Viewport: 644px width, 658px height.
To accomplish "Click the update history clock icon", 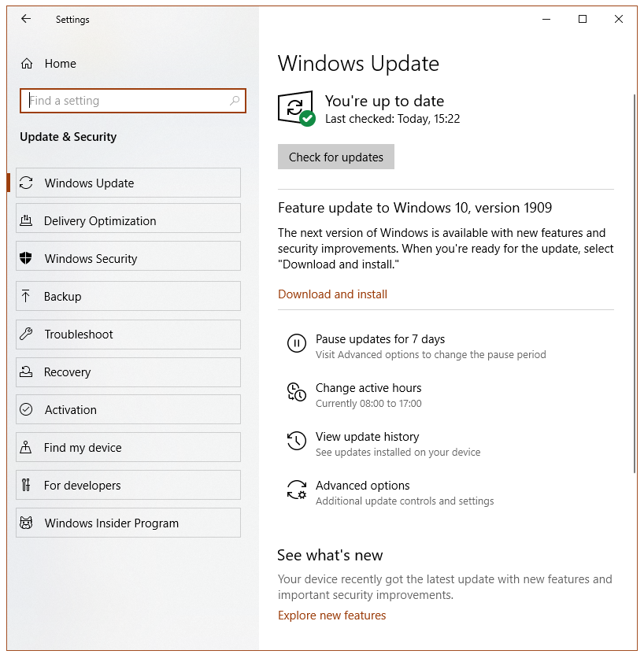I will click(x=296, y=441).
